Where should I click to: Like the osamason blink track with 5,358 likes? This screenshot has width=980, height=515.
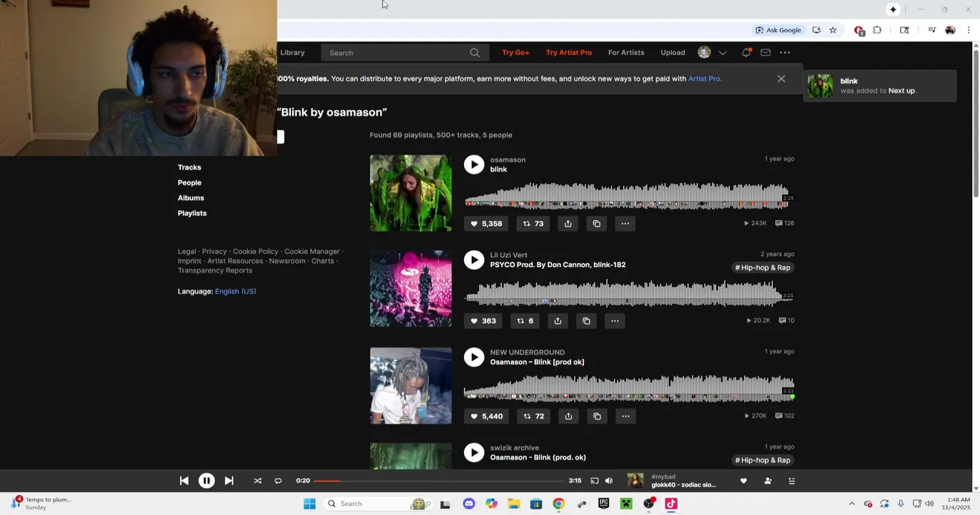[486, 224]
